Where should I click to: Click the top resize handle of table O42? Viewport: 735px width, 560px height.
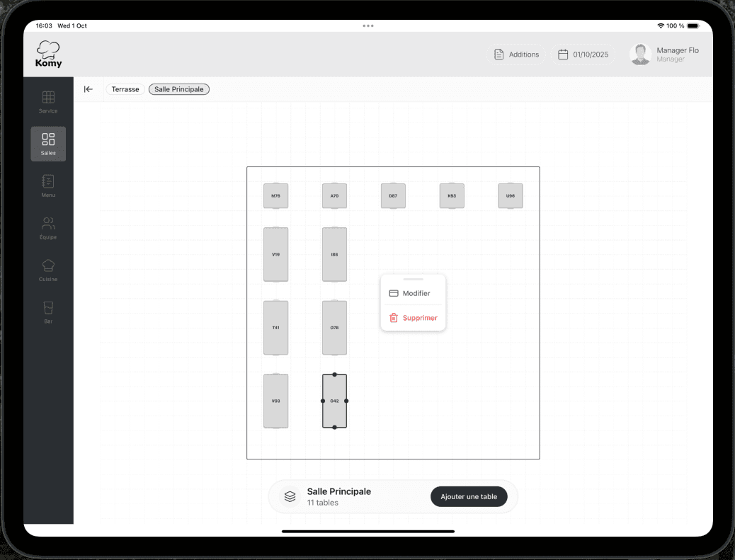[335, 375]
